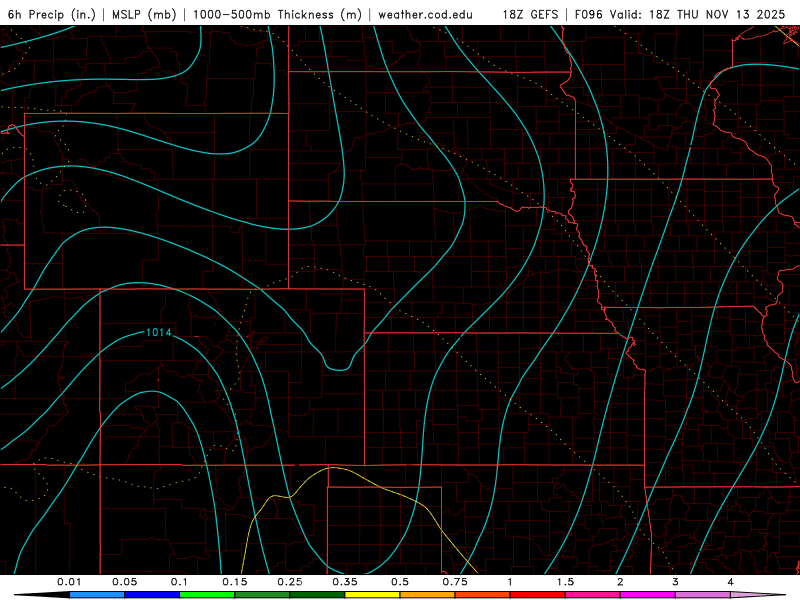Click the 0.1 legend value
This screenshot has width=800, height=600.
click(179, 582)
